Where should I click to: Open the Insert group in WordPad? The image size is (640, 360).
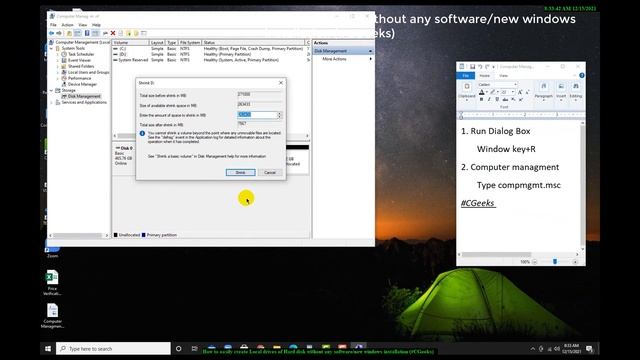[561, 91]
